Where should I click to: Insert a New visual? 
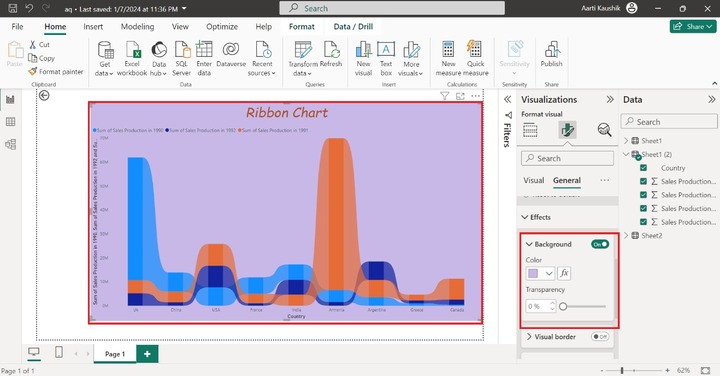363,50
